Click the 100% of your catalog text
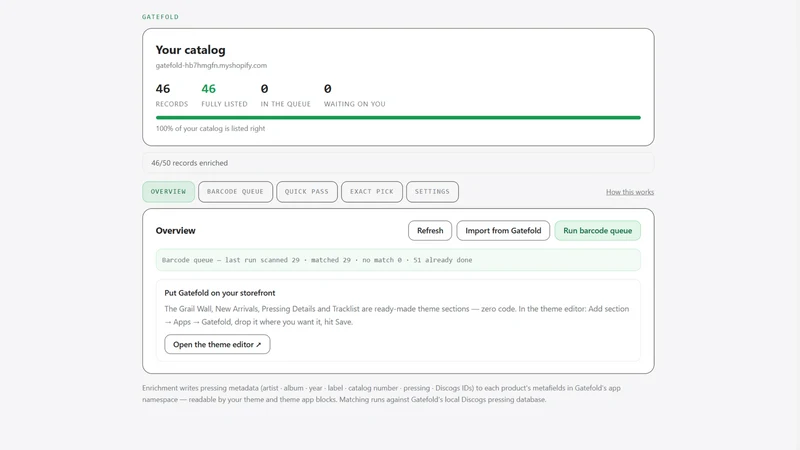 210,129
